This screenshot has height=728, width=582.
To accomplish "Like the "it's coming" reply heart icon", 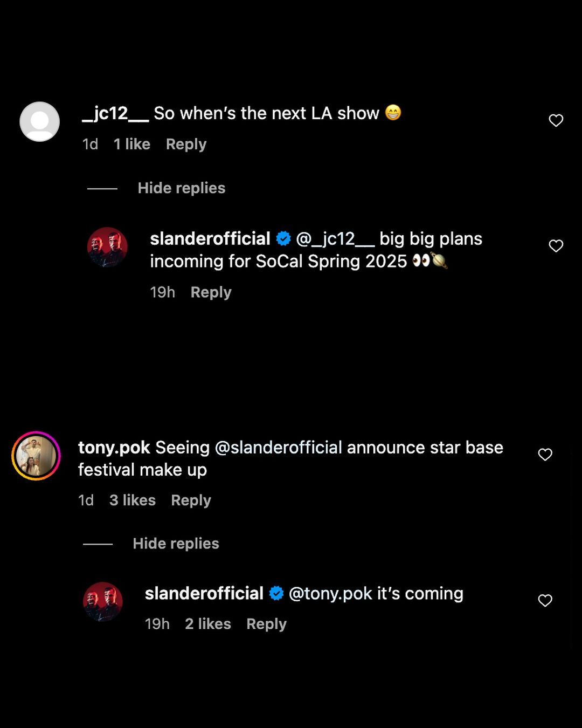I will (x=545, y=600).
